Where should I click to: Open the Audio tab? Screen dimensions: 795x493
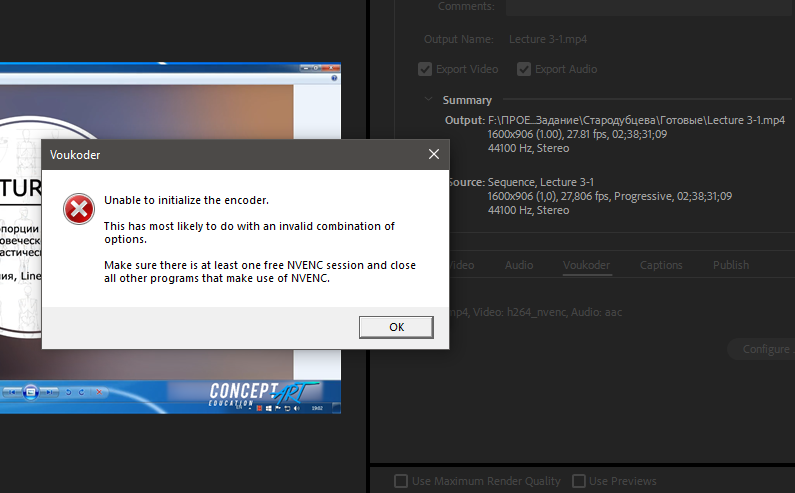click(x=519, y=265)
